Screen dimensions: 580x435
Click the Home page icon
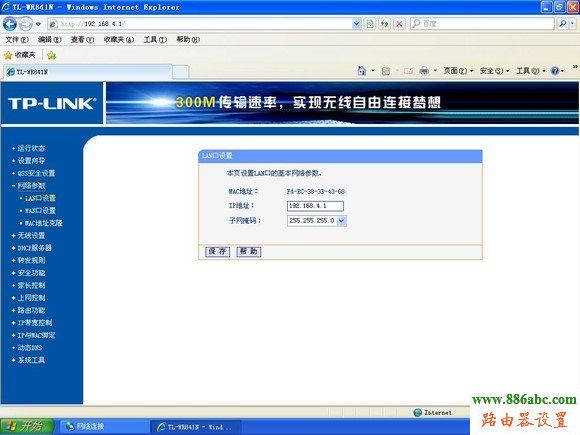tap(362, 71)
